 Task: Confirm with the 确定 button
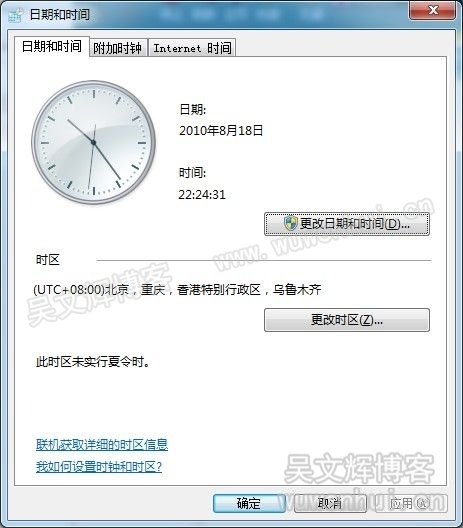[x=249, y=503]
